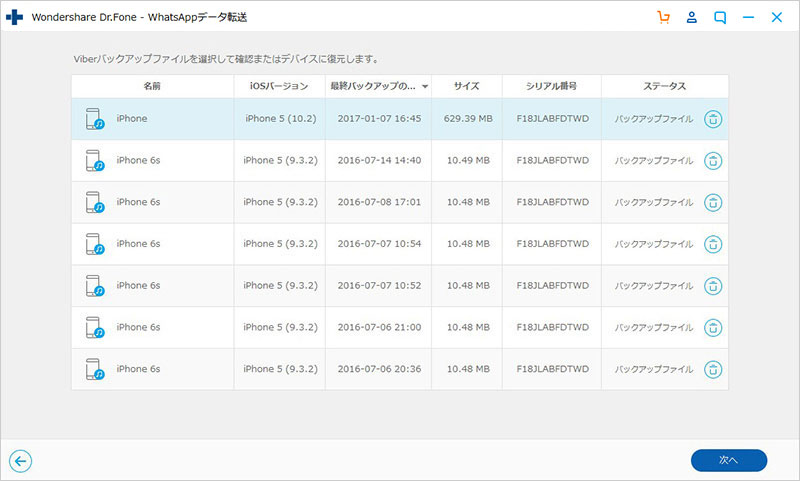Click the 2016-07-07 10:52 date cell

coord(379,286)
